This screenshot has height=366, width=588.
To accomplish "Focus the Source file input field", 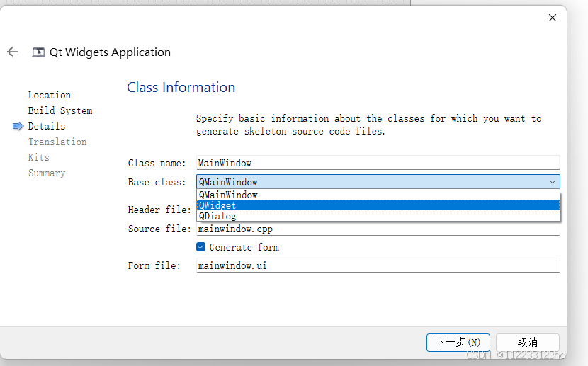I will pyautogui.click(x=378, y=229).
